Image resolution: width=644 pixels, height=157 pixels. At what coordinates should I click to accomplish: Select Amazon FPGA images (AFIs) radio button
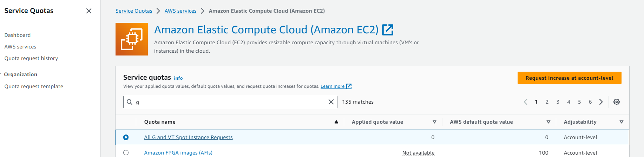click(126, 153)
